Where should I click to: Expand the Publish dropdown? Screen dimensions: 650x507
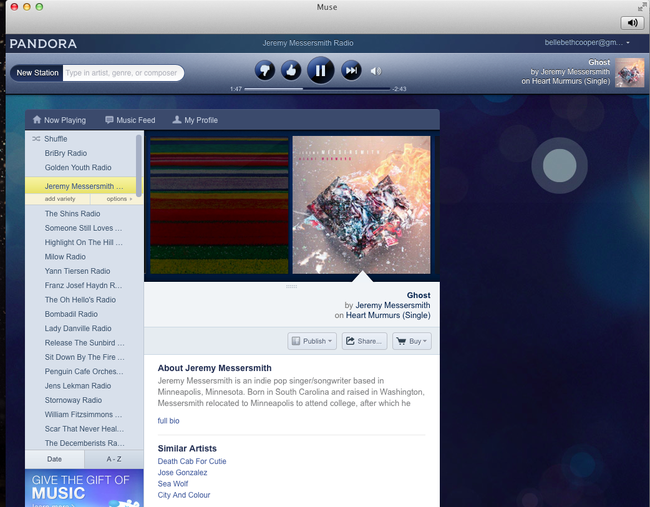[x=311, y=341]
